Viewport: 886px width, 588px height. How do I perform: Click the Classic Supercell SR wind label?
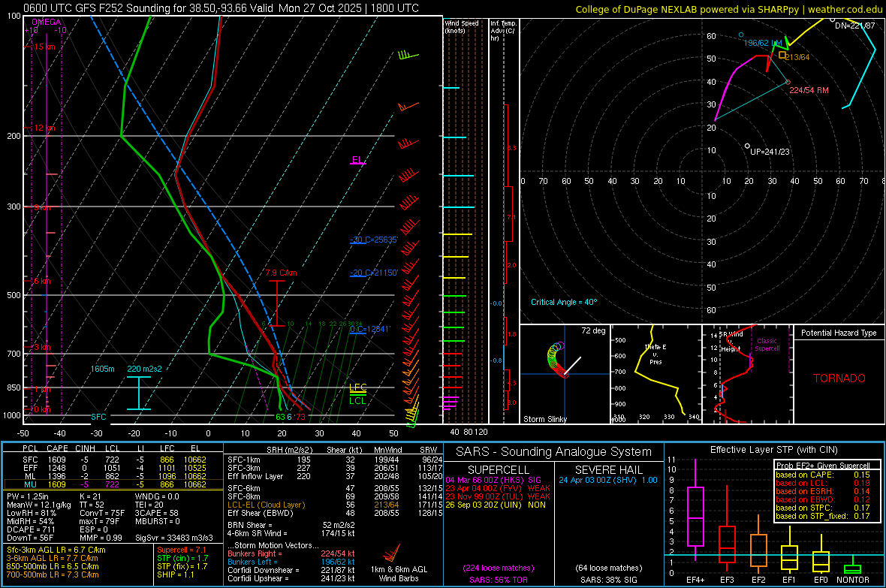767,345
